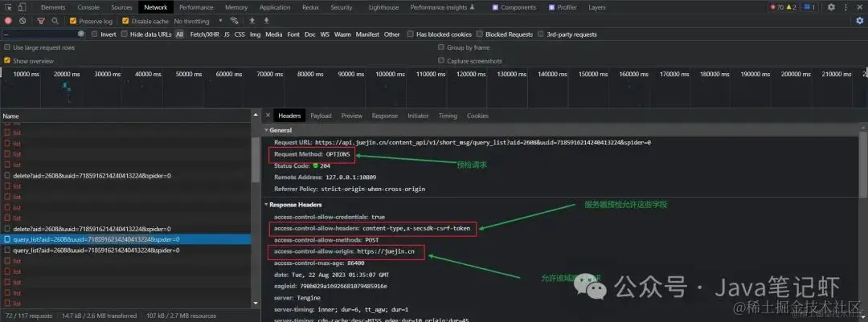
Task: Open the request Response tab
Action: click(x=385, y=116)
